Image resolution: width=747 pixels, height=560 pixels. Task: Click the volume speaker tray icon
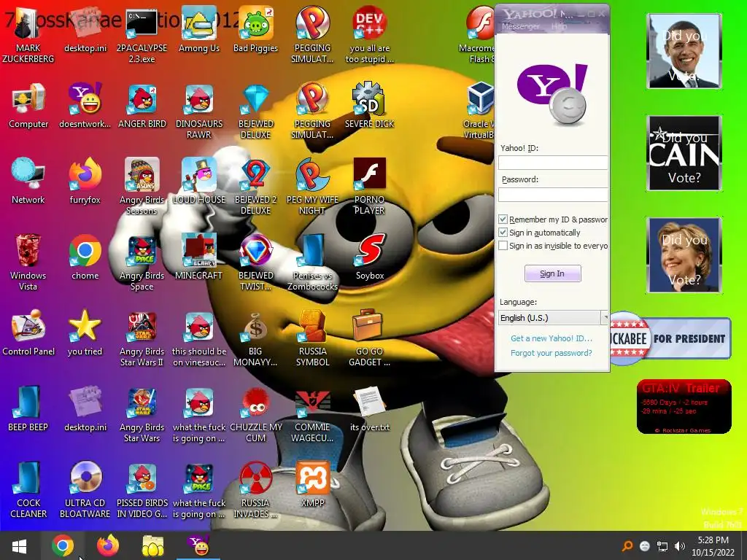pos(680,546)
